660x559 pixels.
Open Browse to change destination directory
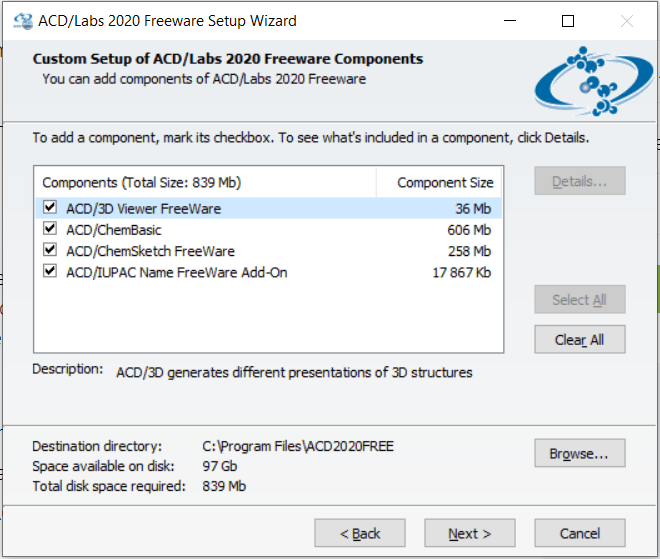[x=579, y=453]
